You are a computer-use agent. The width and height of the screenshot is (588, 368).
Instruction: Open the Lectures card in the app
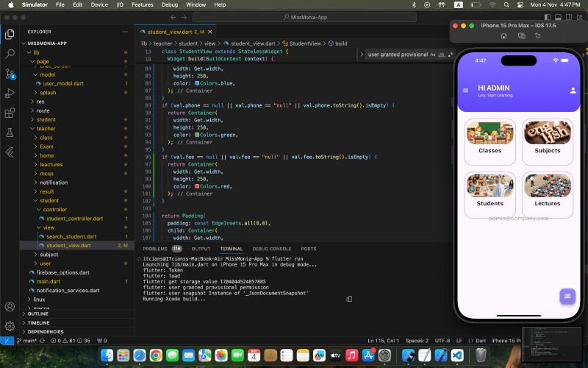click(547, 195)
